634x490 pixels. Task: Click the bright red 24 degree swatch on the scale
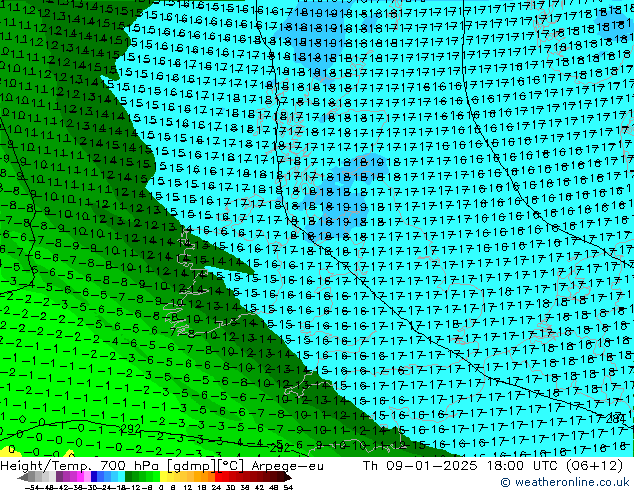(218, 477)
